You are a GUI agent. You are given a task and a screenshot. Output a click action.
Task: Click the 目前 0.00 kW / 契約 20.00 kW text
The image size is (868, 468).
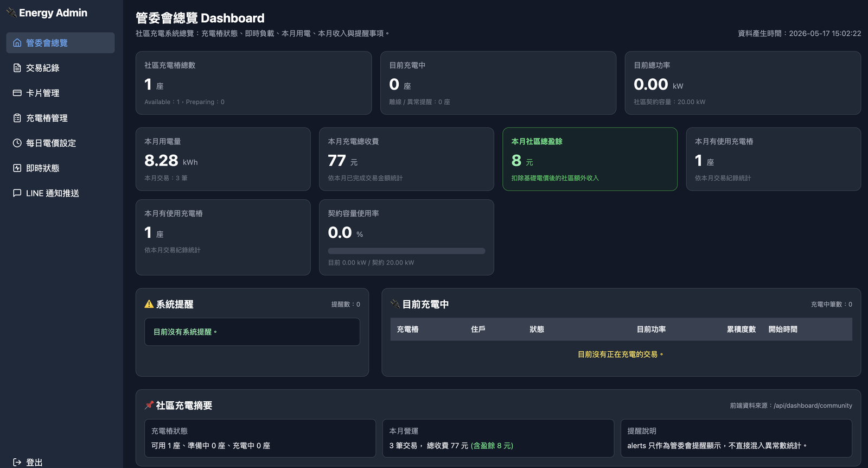click(371, 263)
